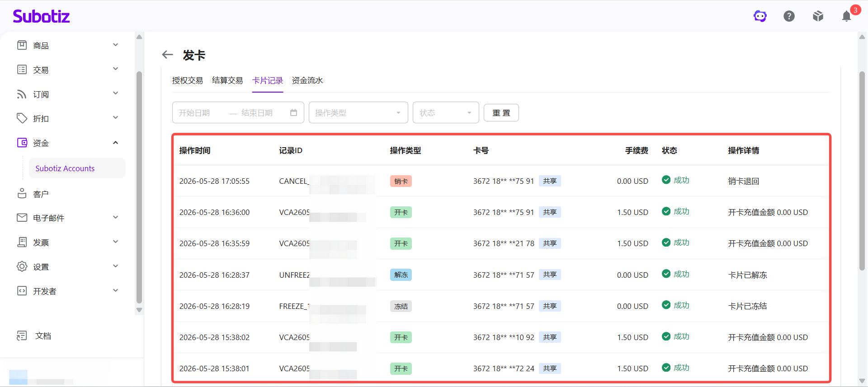
Task: Expand the 交易 menu chevron
Action: [115, 69]
